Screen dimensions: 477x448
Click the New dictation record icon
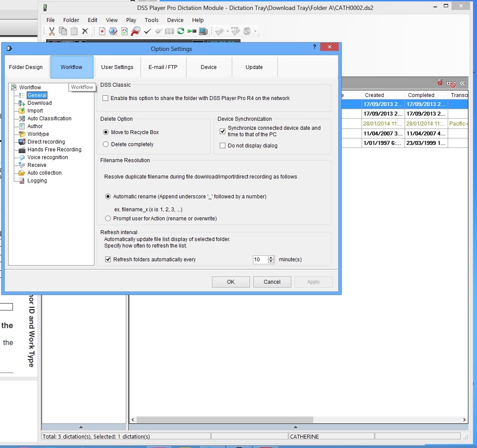click(102, 31)
